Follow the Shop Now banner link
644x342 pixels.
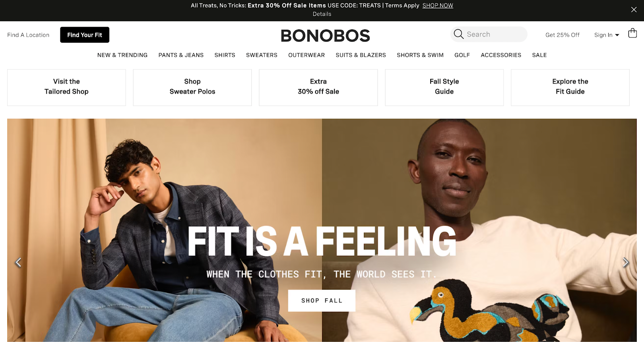point(438,6)
